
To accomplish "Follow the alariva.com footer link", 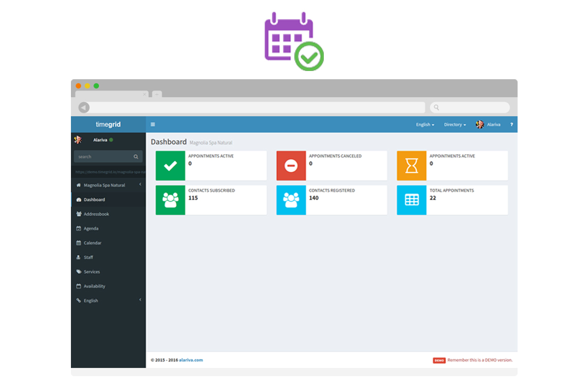I will coord(191,360).
